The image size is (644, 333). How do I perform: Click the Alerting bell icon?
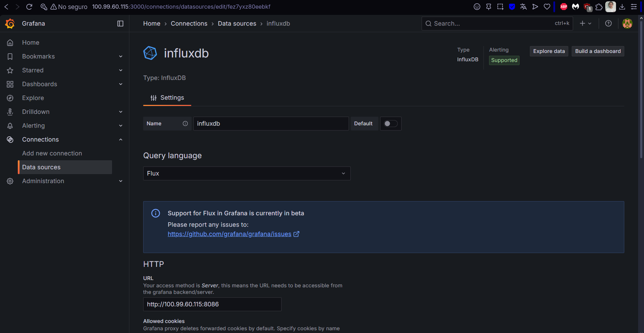coord(10,126)
